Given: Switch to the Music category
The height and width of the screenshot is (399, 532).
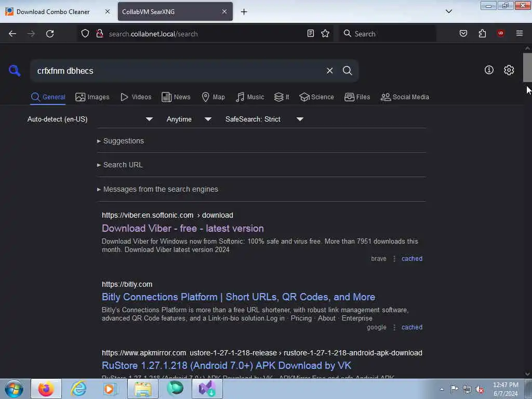Looking at the screenshot, I should [250, 97].
